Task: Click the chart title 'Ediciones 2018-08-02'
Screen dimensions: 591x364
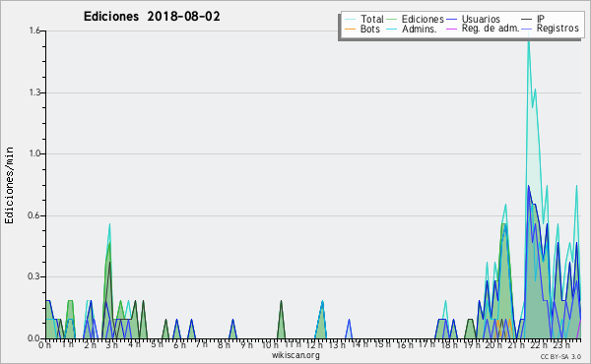Action: [152, 17]
